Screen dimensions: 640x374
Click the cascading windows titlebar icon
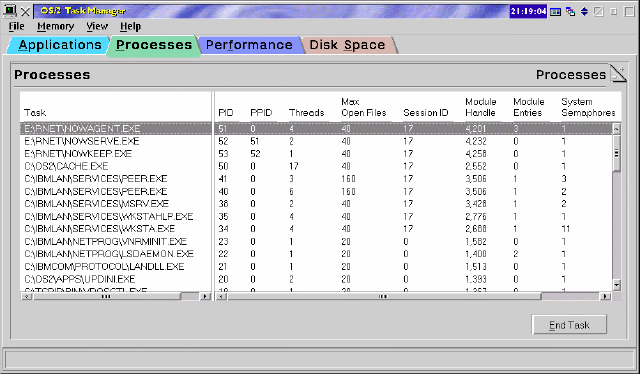click(570, 12)
